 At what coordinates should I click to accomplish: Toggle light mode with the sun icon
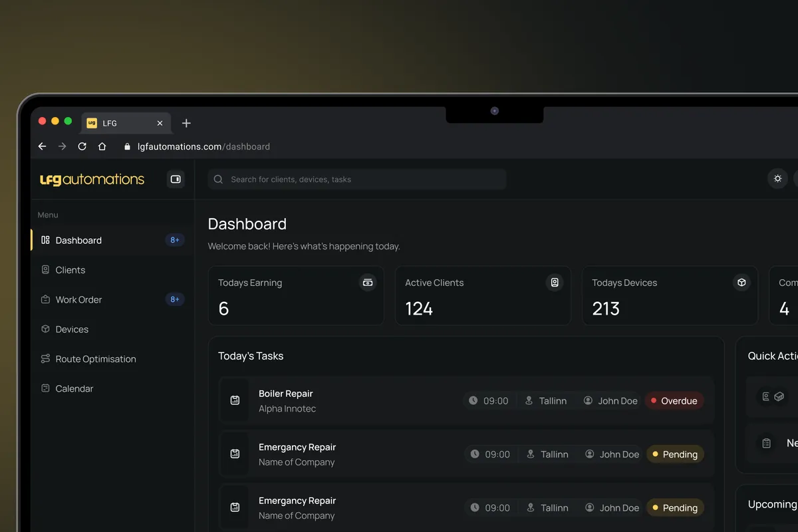[x=777, y=179]
